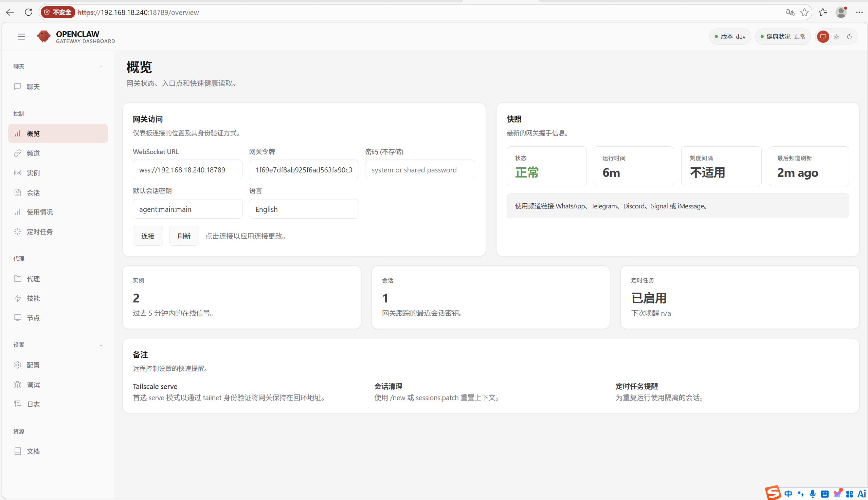Collapse the 代理 sidebar section
The image size is (868, 500).
[x=101, y=259]
